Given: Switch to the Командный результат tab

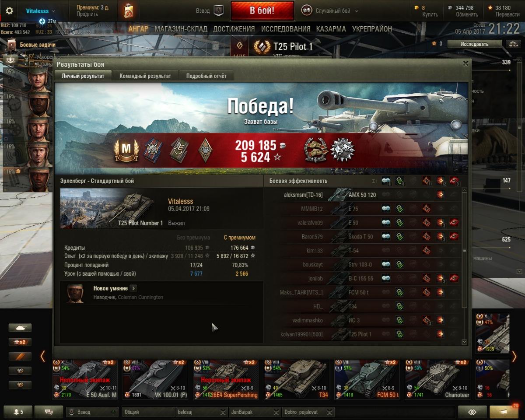Looking at the screenshot, I should [x=145, y=76].
